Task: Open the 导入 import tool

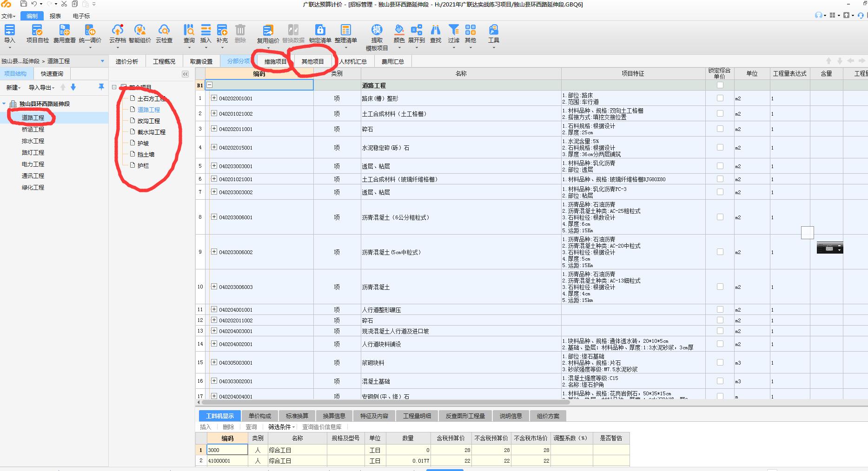Action: coord(10,33)
